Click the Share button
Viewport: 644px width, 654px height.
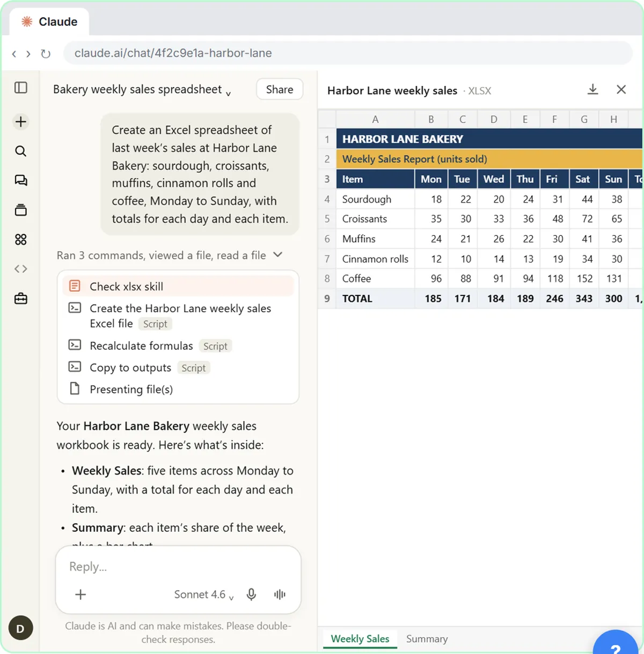coord(280,90)
